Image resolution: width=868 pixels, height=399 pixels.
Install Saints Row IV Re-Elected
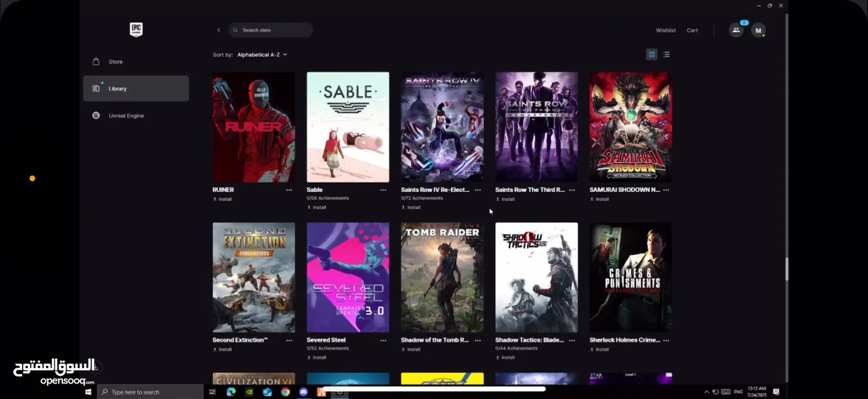[411, 208]
